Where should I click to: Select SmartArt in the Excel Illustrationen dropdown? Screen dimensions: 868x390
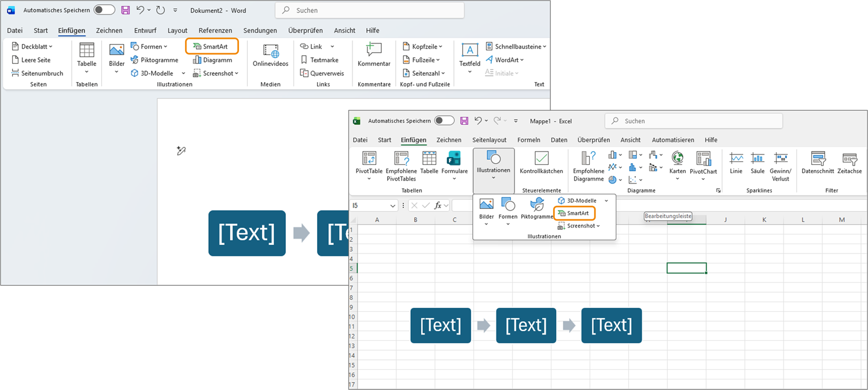574,214
